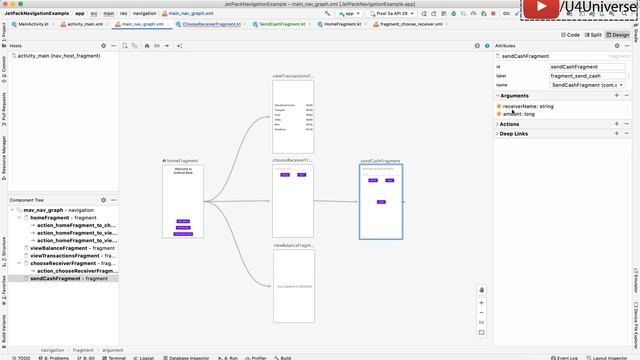Open the Layout Inspector
This screenshot has width=640, height=360.
[x=608, y=358]
